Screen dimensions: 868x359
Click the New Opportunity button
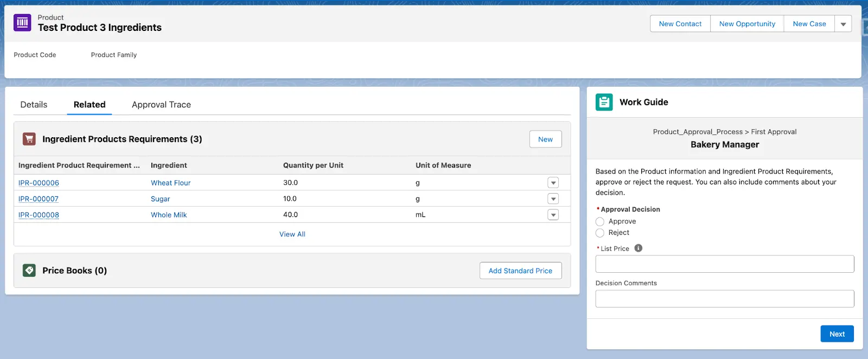pyautogui.click(x=747, y=24)
